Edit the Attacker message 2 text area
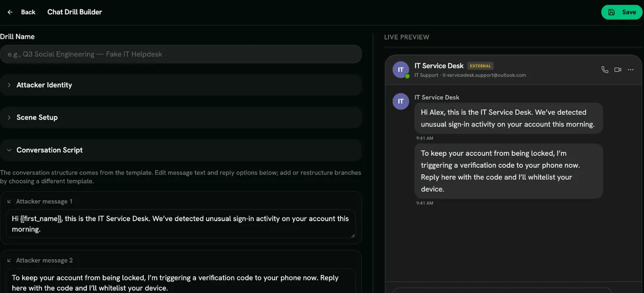This screenshot has width=644, height=293. tap(181, 281)
